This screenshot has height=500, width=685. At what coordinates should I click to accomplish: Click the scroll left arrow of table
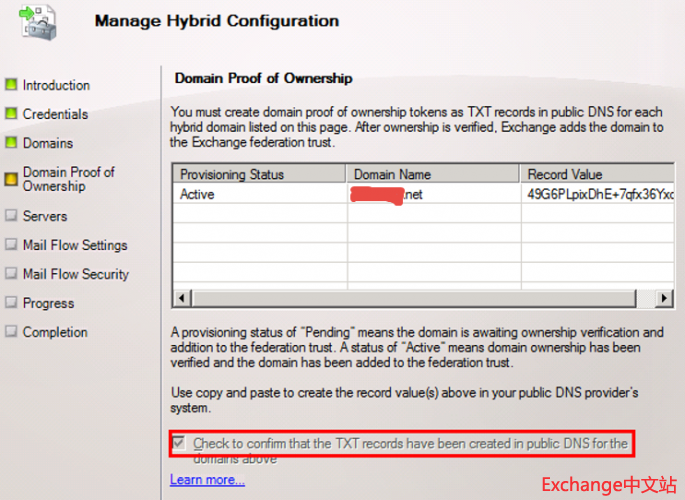pyautogui.click(x=181, y=298)
